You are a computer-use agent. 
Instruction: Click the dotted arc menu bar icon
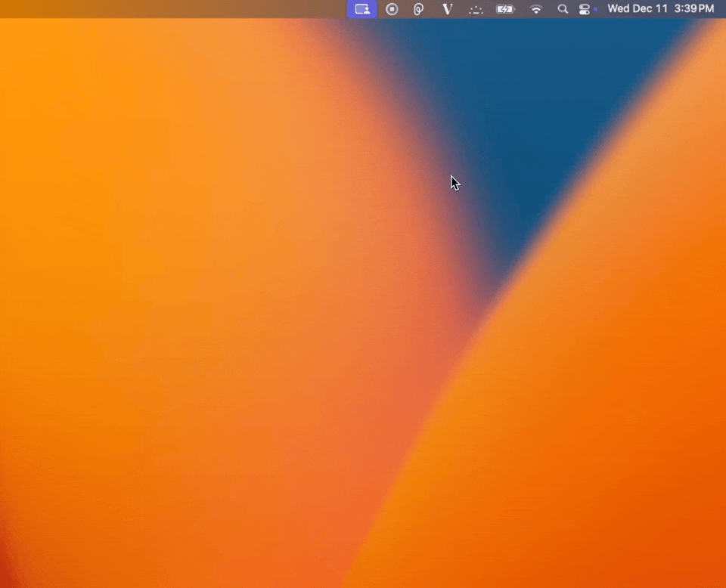coord(476,10)
